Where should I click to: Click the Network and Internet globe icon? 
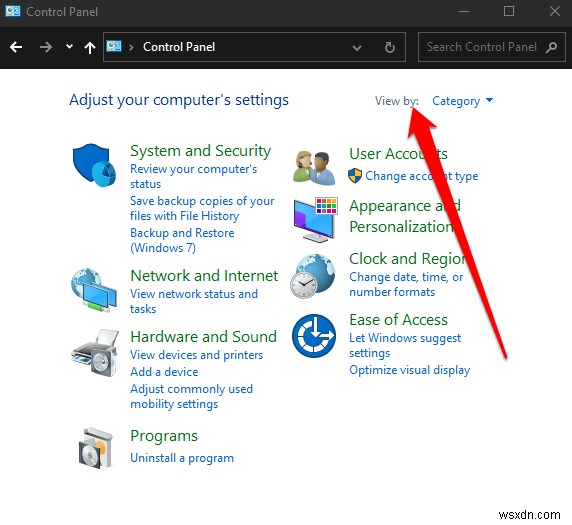click(94, 290)
